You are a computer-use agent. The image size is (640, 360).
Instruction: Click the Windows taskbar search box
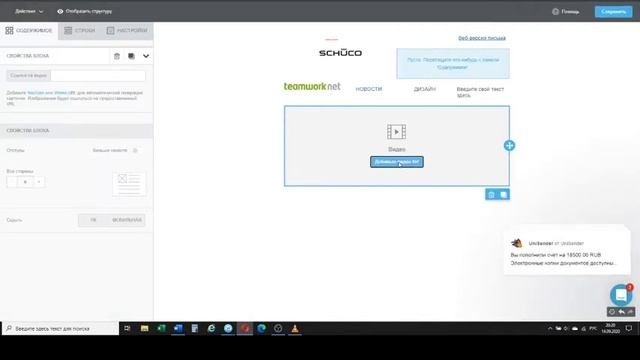pyautogui.click(x=60, y=328)
